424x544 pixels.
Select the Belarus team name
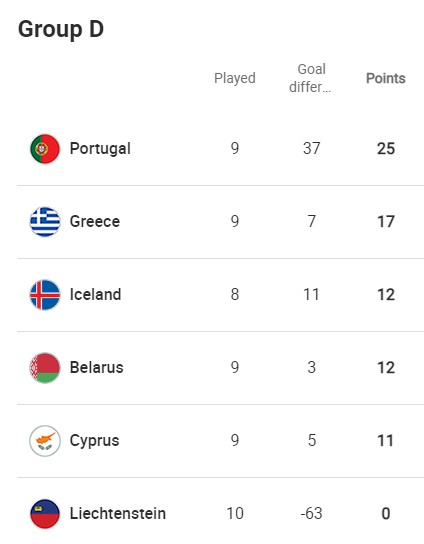(x=96, y=367)
